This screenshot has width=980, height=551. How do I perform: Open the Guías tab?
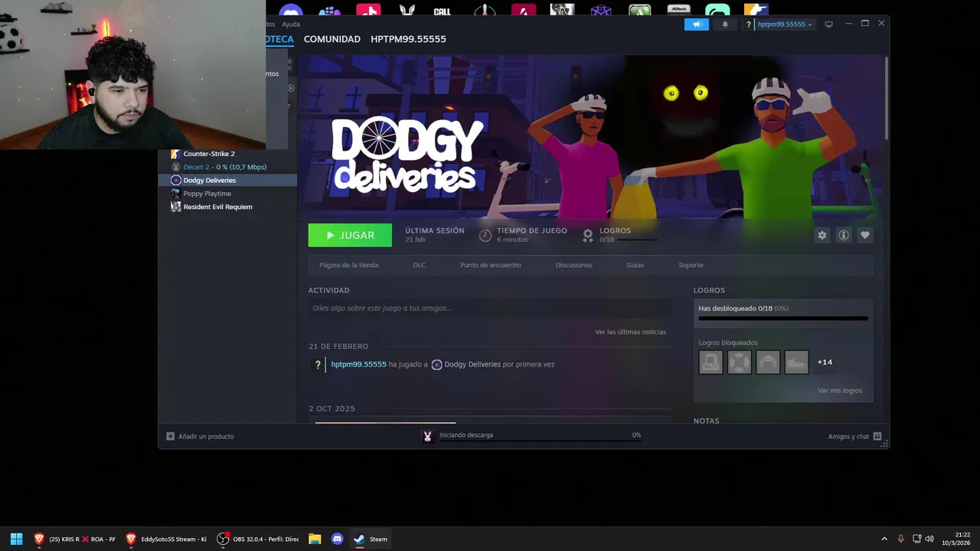click(635, 265)
